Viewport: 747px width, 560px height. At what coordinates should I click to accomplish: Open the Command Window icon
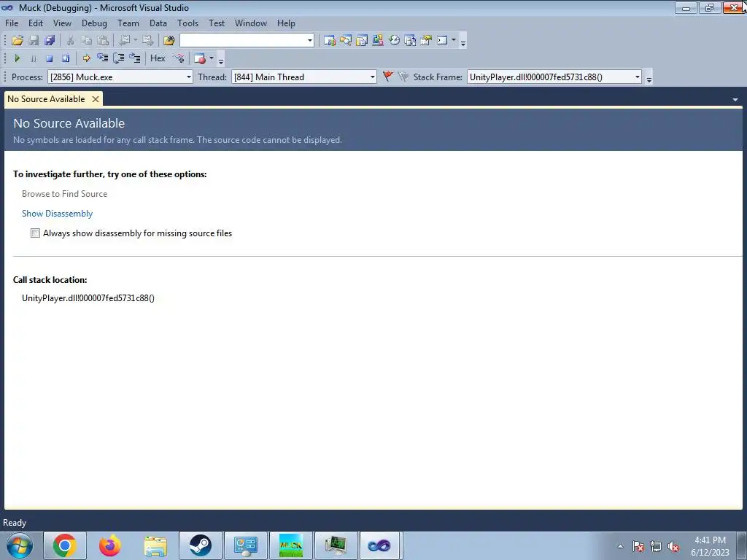(x=442, y=41)
